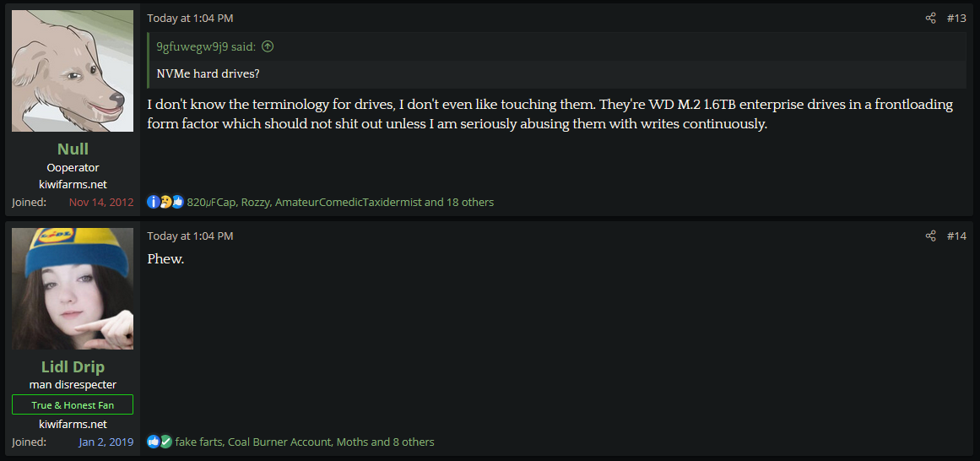This screenshot has width=980, height=461.
Task: View reactions list '820µFCap, Rozzy' and others
Action: 340,202
